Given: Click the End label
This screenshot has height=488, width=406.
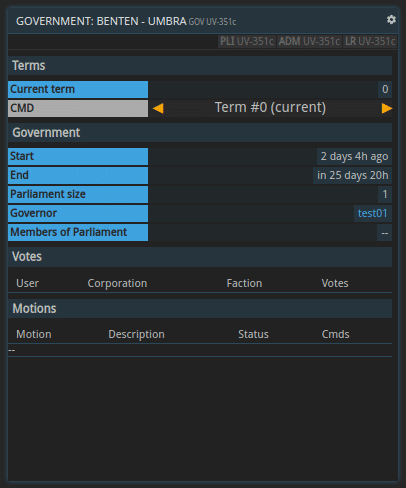Looking at the screenshot, I should click(x=78, y=175).
